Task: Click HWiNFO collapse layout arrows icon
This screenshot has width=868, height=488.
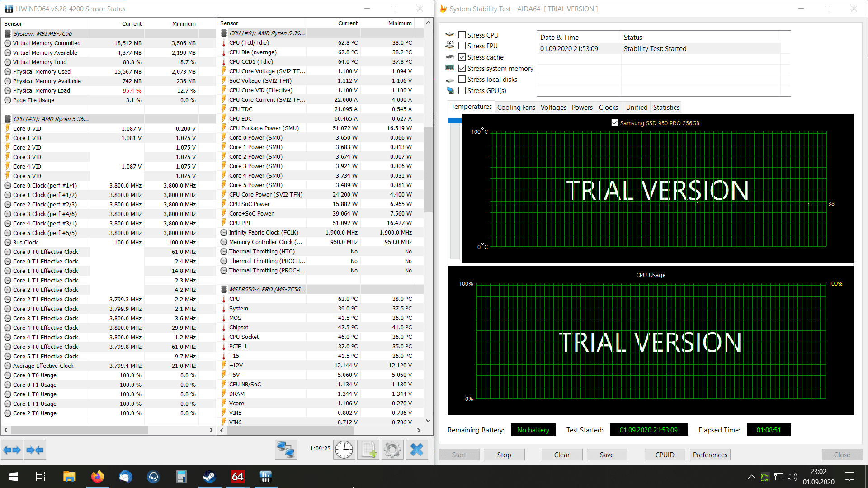Action: 35,450
